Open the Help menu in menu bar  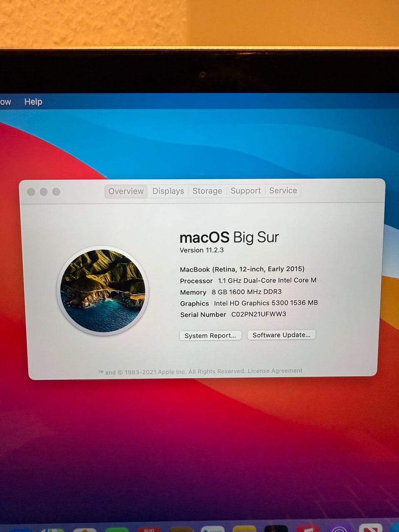pyautogui.click(x=33, y=101)
